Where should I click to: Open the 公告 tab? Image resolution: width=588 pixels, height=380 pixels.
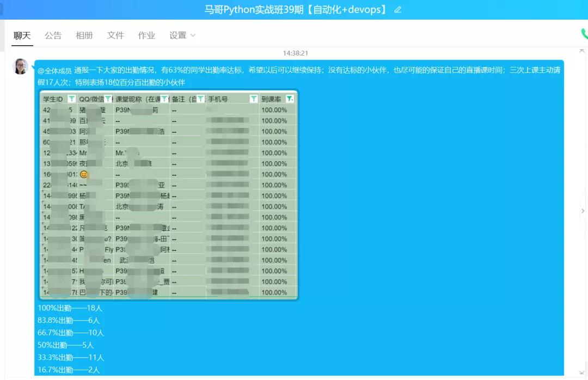coord(53,35)
